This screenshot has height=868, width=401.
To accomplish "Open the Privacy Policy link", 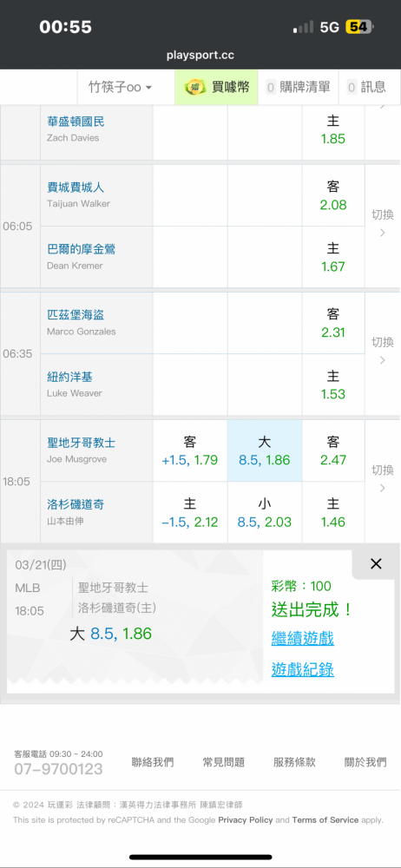I will click(x=246, y=820).
